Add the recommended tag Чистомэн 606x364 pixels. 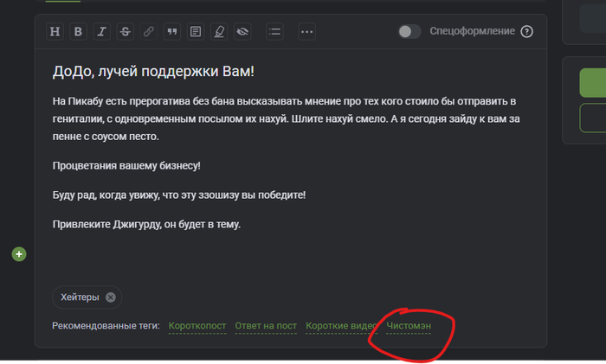click(x=409, y=326)
